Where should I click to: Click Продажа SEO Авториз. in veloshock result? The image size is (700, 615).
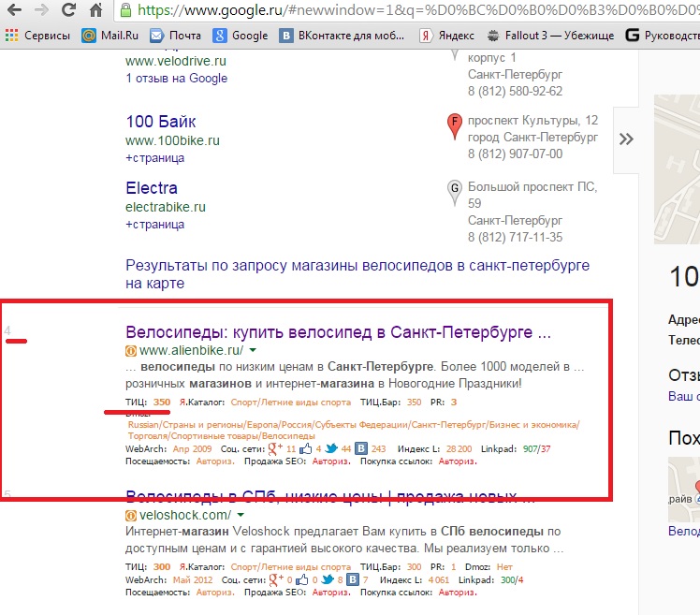coord(331,593)
